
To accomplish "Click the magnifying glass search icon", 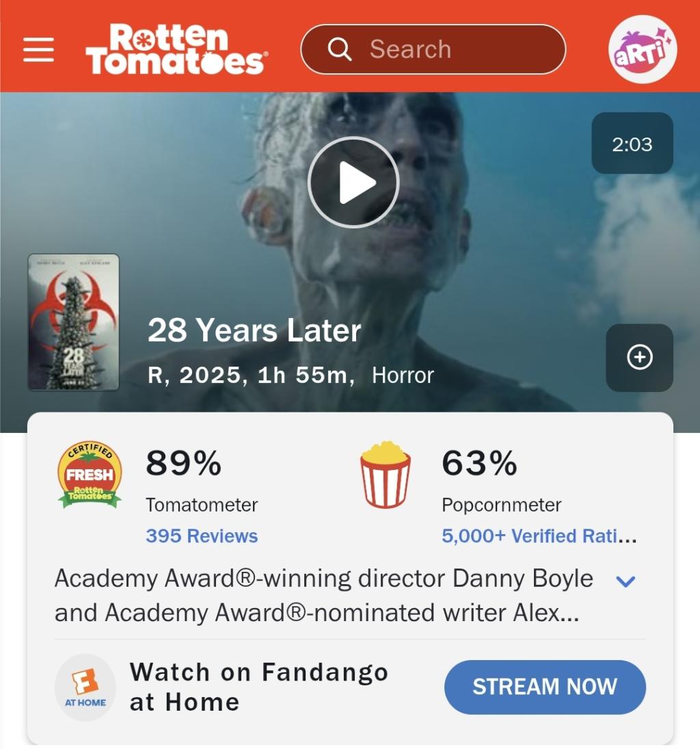I will (x=340, y=49).
